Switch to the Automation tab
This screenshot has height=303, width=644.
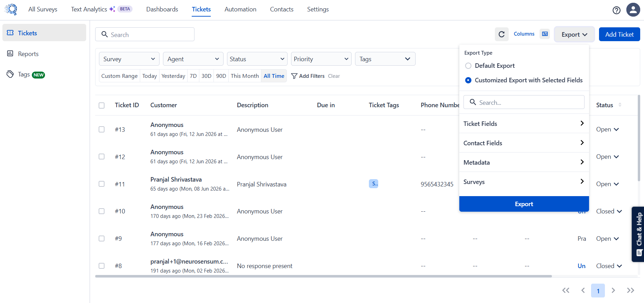(241, 9)
